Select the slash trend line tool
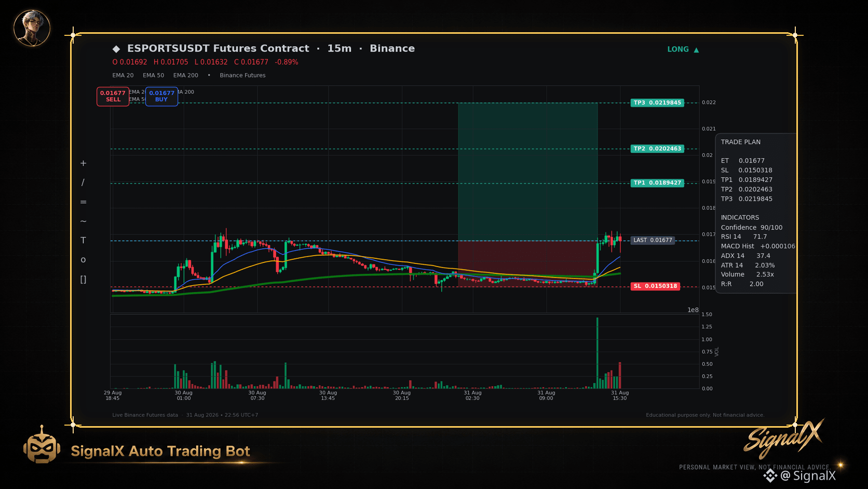 pos(83,182)
